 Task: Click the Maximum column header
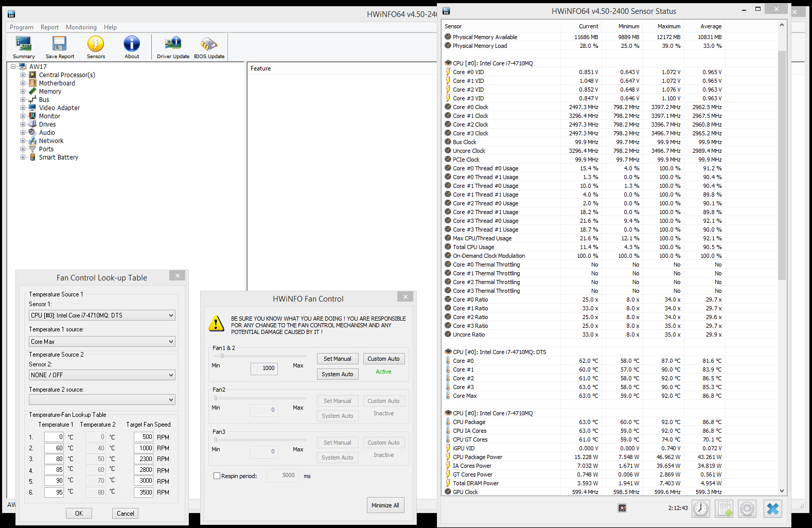[663, 26]
